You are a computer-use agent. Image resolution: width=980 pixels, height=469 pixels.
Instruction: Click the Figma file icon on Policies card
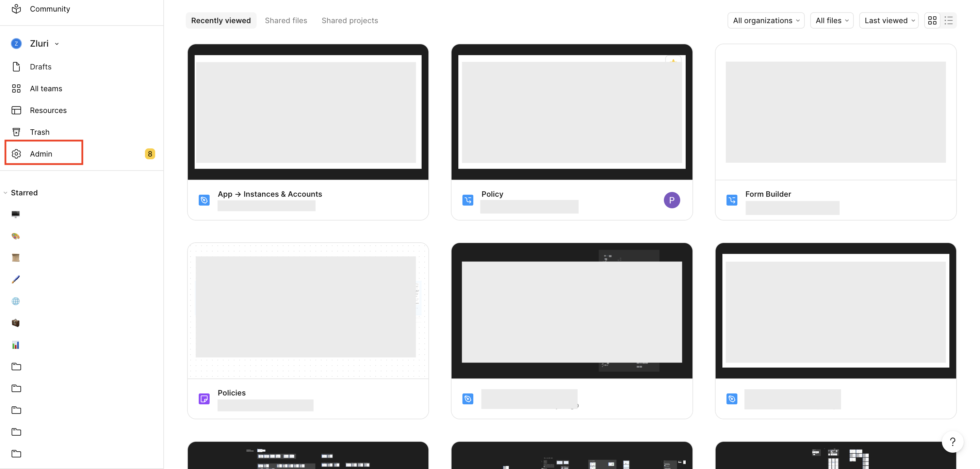204,398
